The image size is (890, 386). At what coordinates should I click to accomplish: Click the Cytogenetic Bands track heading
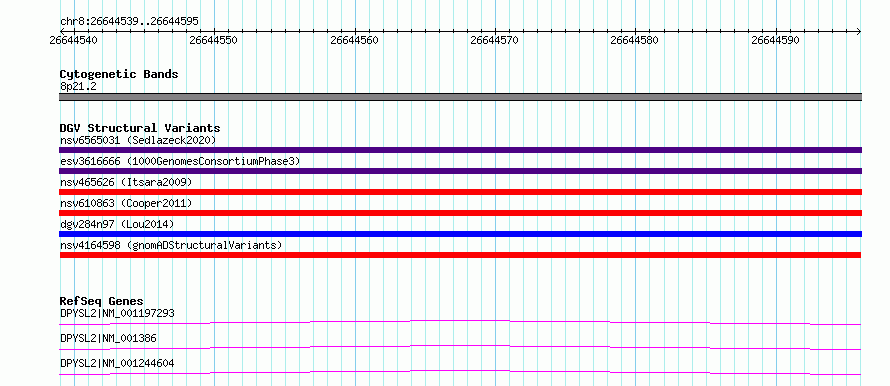[119, 74]
